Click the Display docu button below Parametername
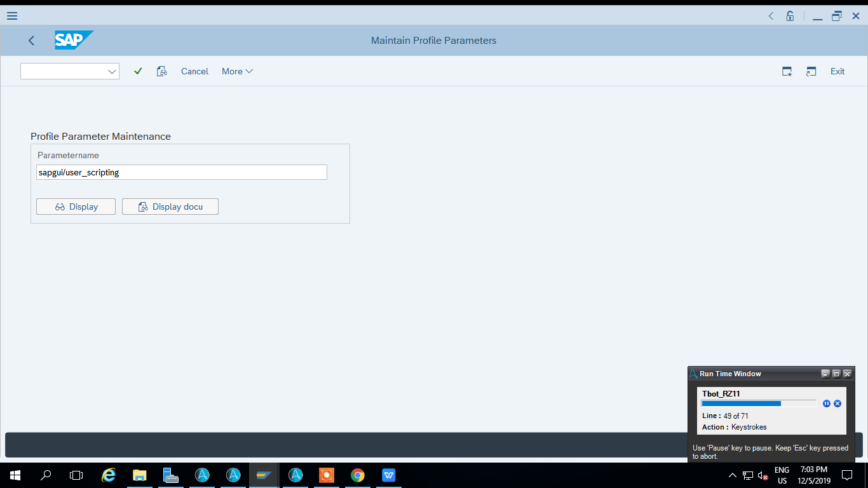This screenshot has width=868, height=488. click(170, 207)
